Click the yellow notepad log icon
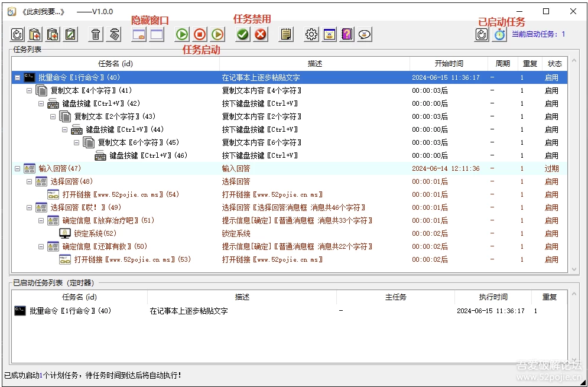Screen dimensions: 588x387 [x=286, y=35]
